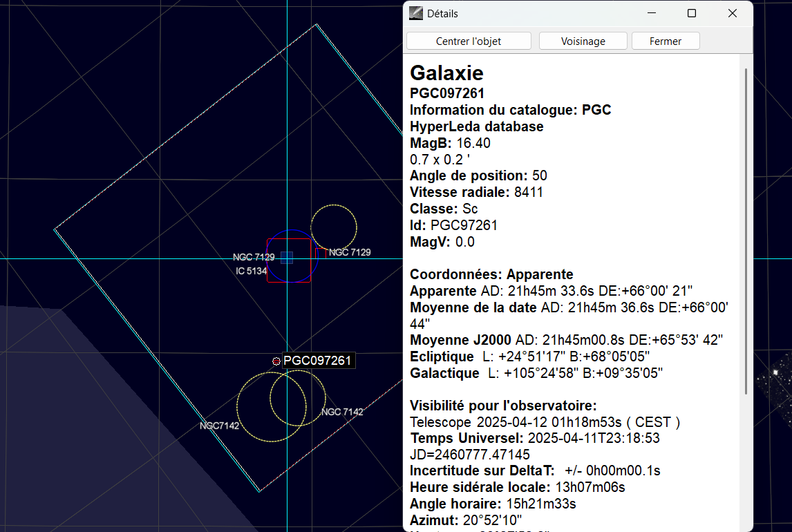The image size is (792, 532).
Task: Select the HyperLeda database text
Action: pyautogui.click(x=476, y=126)
